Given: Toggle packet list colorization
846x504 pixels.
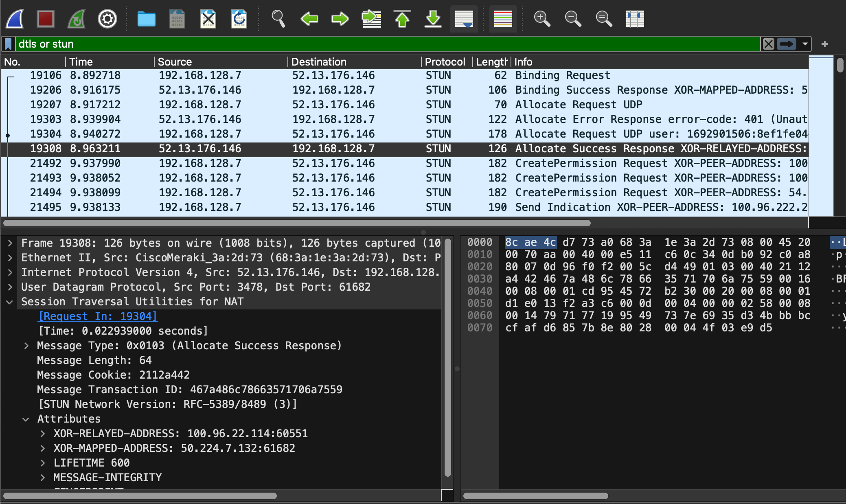Looking at the screenshot, I should coord(503,19).
